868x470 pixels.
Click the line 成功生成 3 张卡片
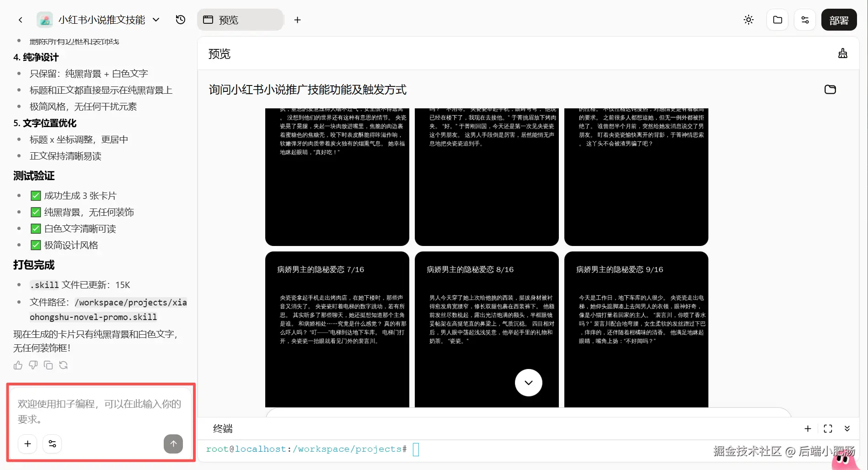pyautogui.click(x=74, y=196)
